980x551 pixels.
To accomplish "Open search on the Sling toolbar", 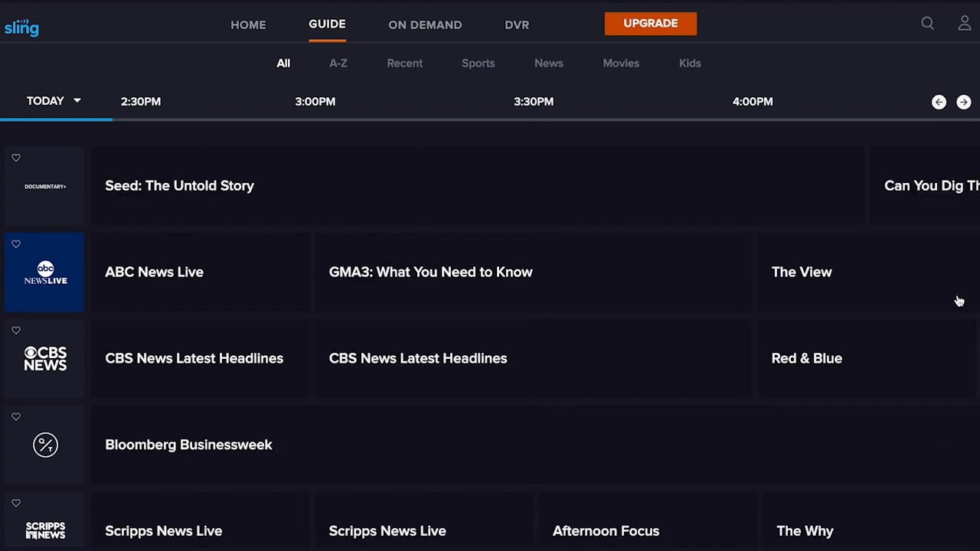I will [927, 24].
